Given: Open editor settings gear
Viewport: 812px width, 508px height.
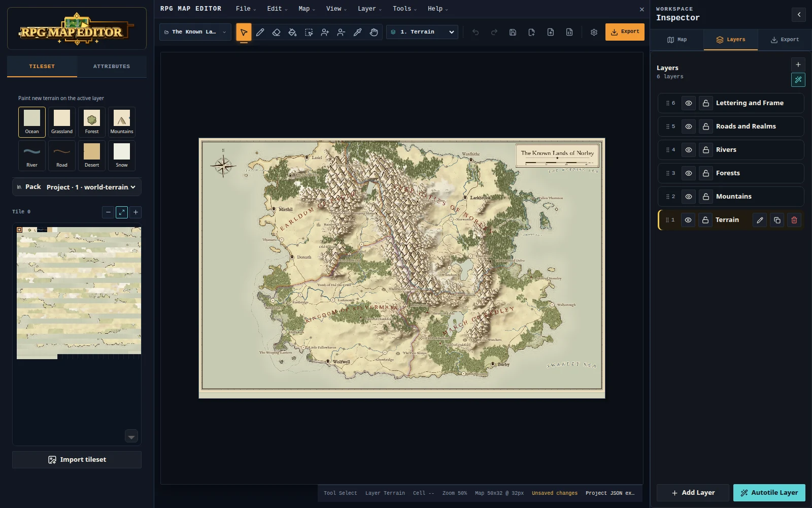Looking at the screenshot, I should pyautogui.click(x=594, y=32).
